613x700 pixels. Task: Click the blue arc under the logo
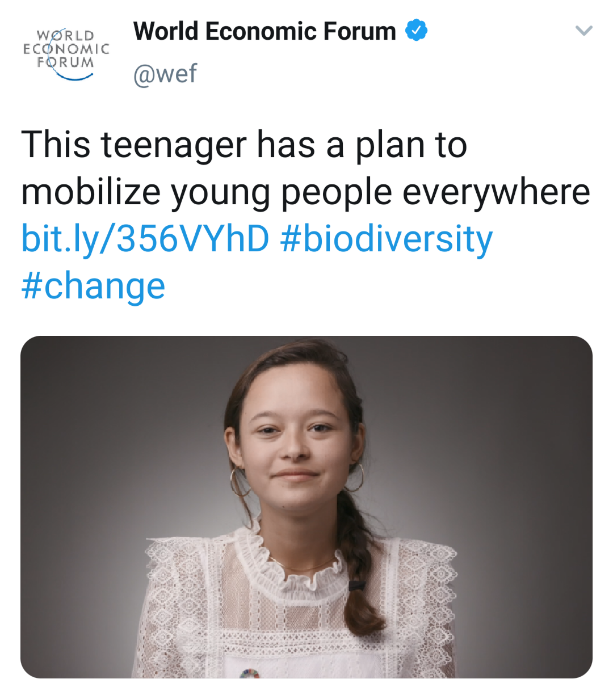pos(74,77)
